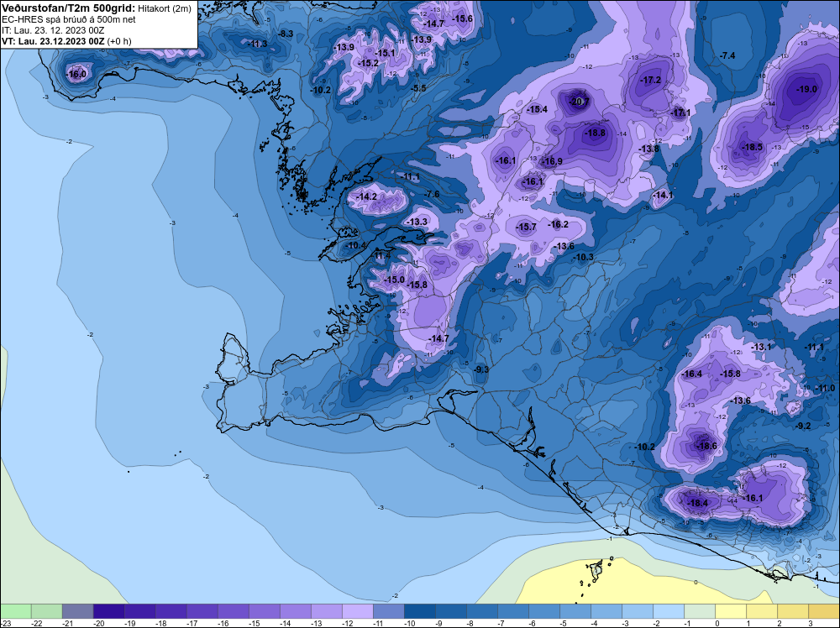Select the legend swatch labeled 3
This screenshot has width=840, height=628.
point(824,611)
